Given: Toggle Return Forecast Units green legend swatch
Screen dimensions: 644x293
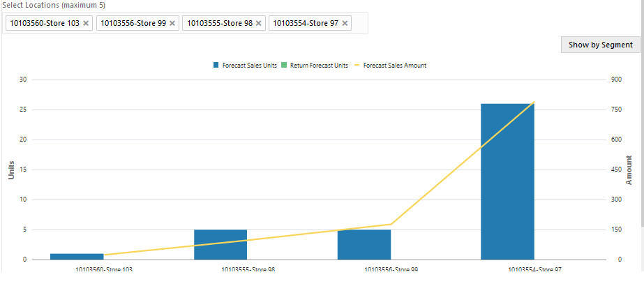Looking at the screenshot, I should tap(284, 66).
